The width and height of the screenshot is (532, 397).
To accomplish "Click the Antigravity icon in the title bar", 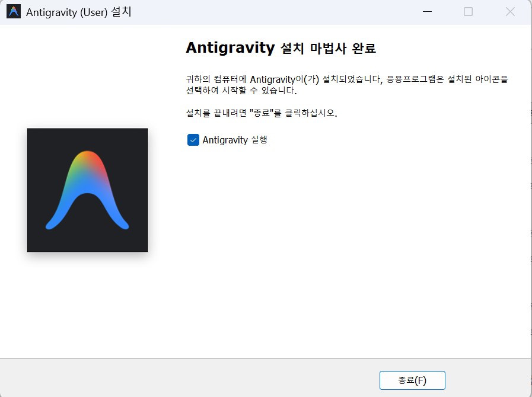I will coord(14,12).
